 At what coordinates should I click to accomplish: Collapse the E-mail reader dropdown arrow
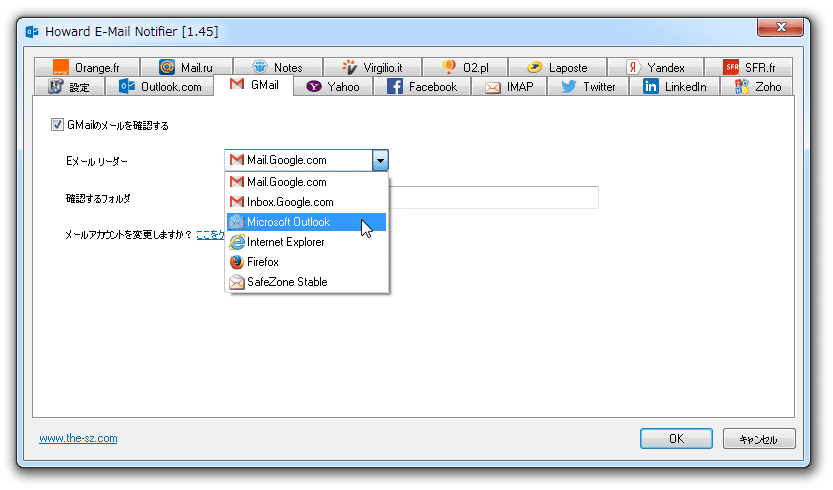point(380,160)
